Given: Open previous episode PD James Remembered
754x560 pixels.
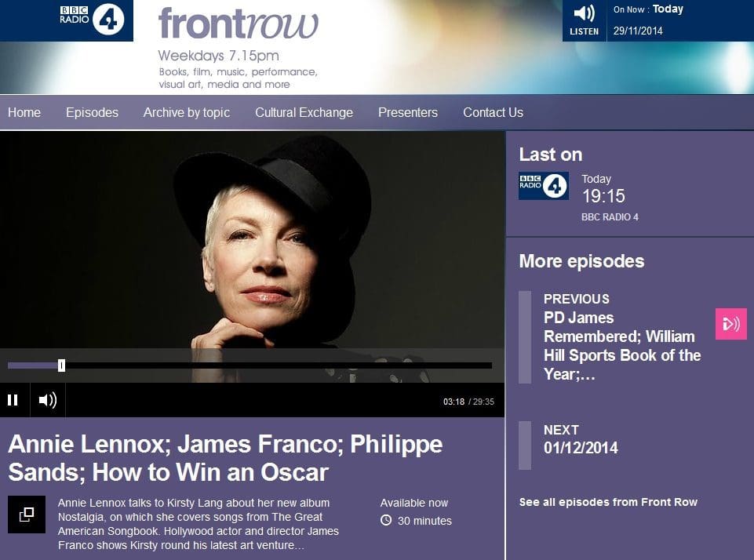Looking at the screenshot, I should click(x=622, y=346).
